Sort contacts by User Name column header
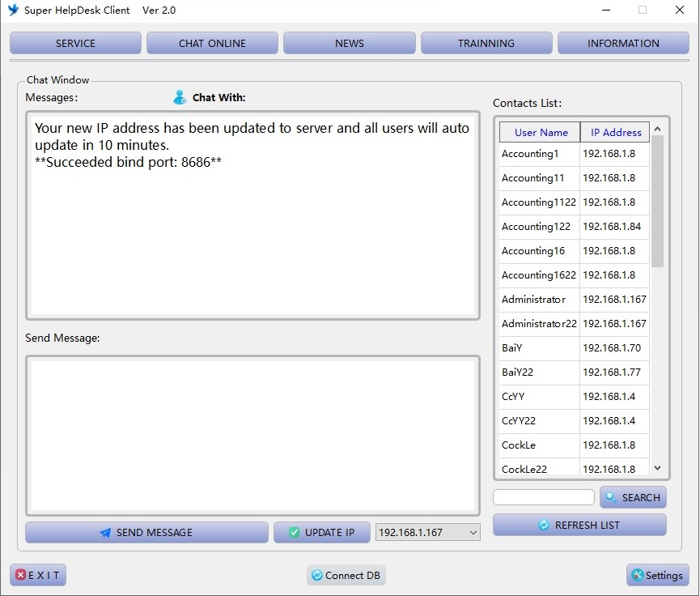 [541, 133]
